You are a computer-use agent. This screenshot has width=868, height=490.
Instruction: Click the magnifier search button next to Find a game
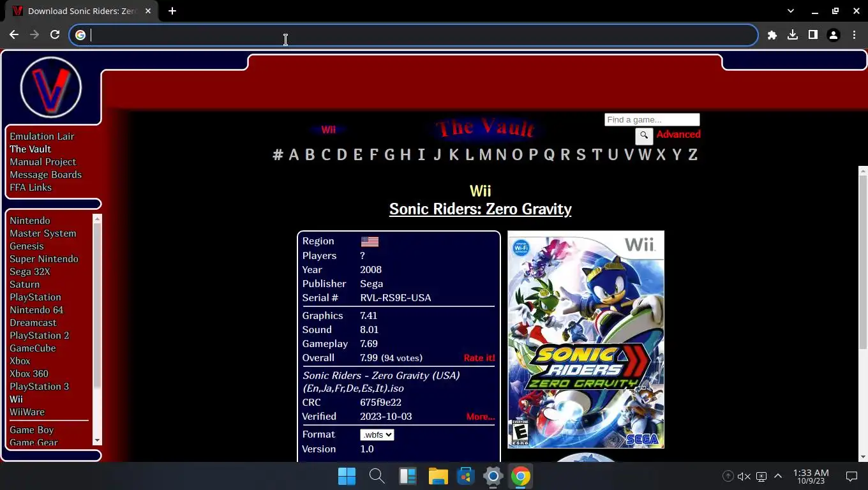click(x=644, y=135)
